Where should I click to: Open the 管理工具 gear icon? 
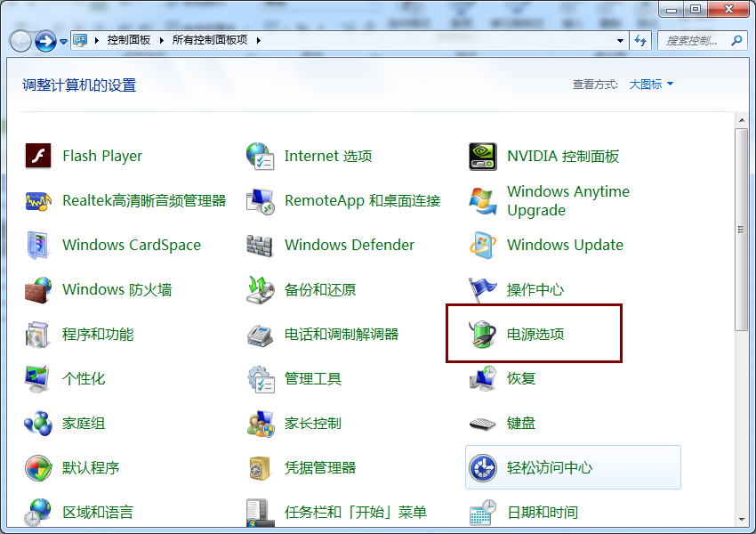[x=261, y=379]
